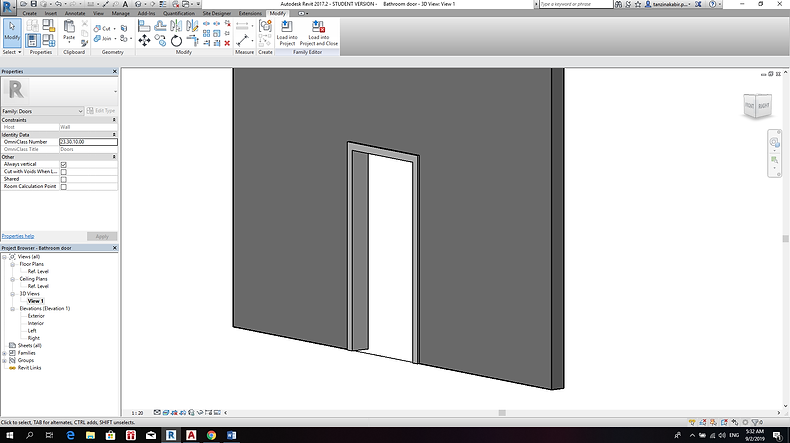The width and height of the screenshot is (790, 443).
Task: Select the Modify arrow tool
Action: [x=12, y=33]
